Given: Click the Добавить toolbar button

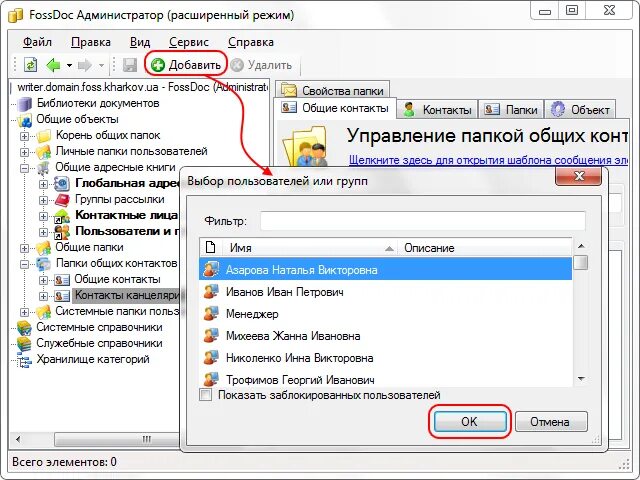Looking at the screenshot, I should coord(186,65).
